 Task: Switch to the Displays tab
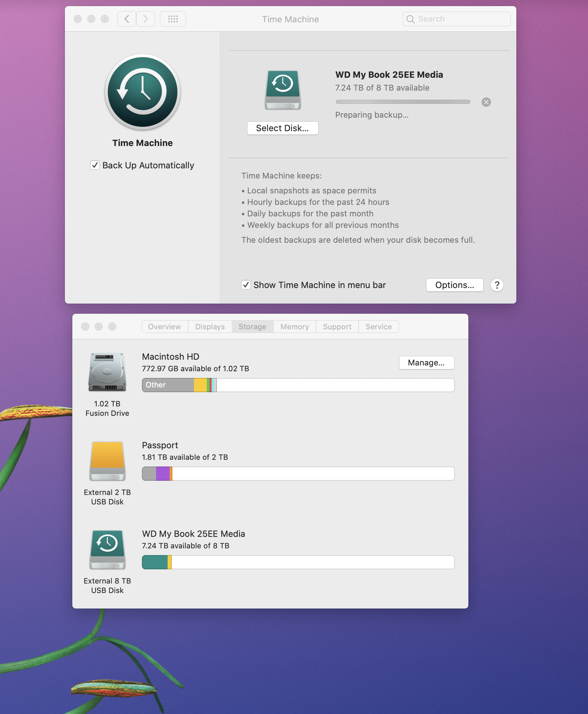click(x=210, y=327)
